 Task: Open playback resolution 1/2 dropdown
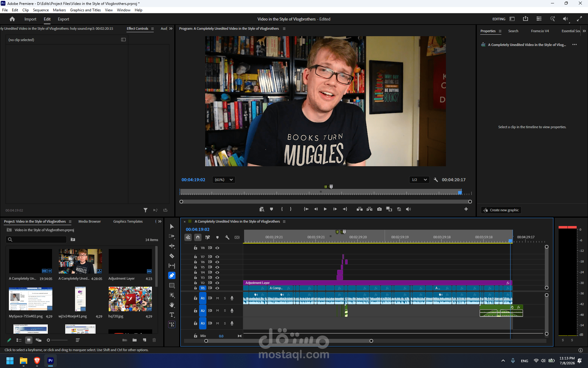pyautogui.click(x=419, y=180)
